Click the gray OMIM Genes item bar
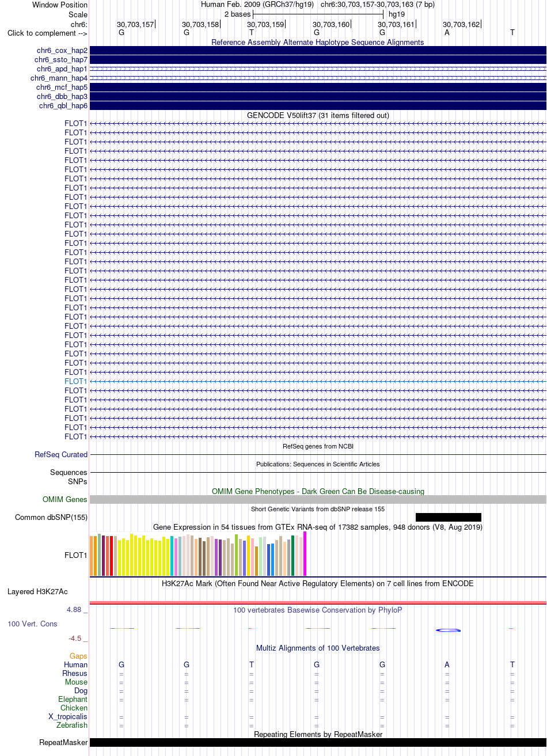This screenshot has width=547, height=756. click(x=318, y=500)
